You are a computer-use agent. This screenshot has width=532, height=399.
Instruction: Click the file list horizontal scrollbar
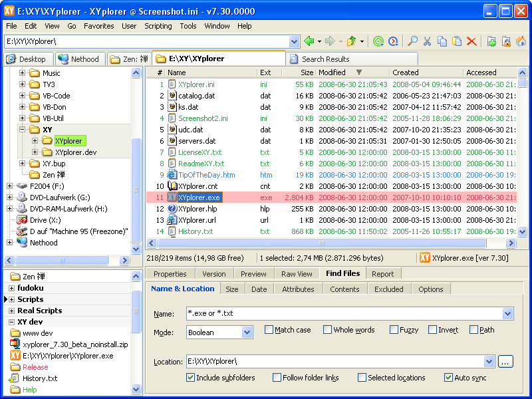pos(323,243)
